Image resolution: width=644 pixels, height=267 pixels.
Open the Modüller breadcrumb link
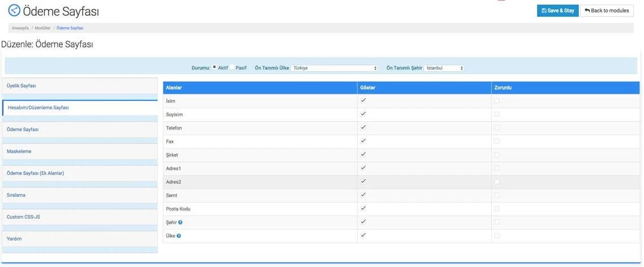pos(42,28)
